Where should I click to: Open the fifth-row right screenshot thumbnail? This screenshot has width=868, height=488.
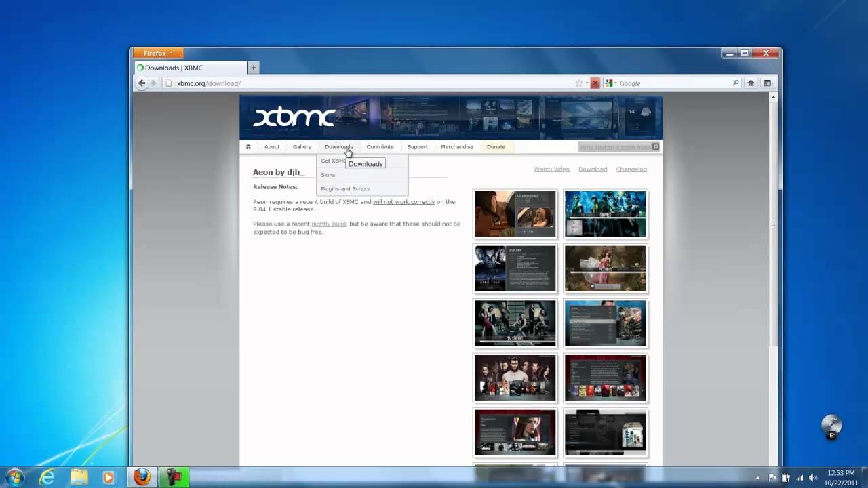pyautogui.click(x=606, y=433)
